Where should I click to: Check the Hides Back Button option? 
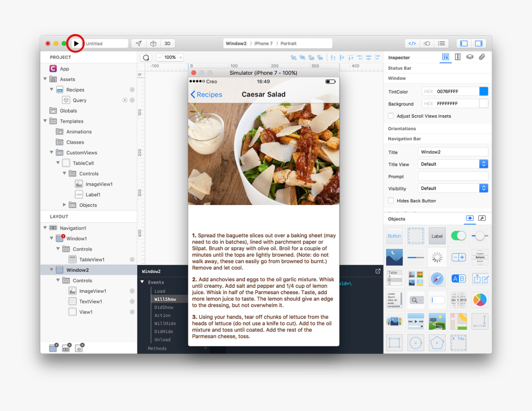tap(390, 201)
